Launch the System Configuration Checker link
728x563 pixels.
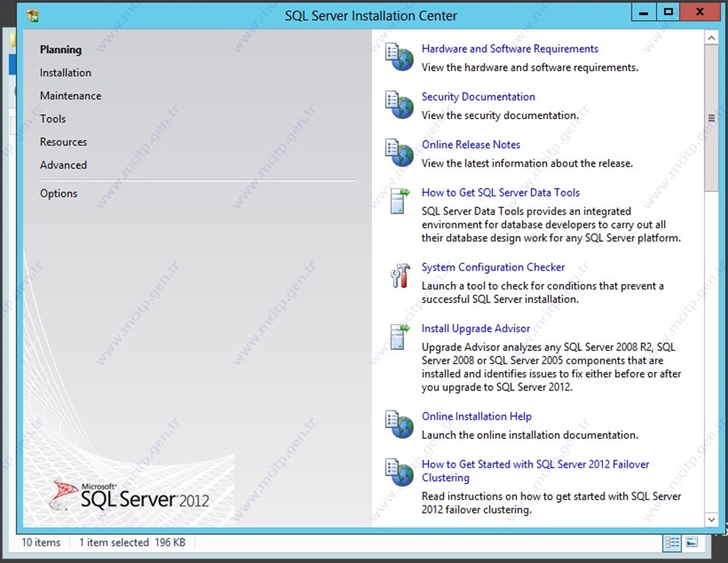point(493,267)
